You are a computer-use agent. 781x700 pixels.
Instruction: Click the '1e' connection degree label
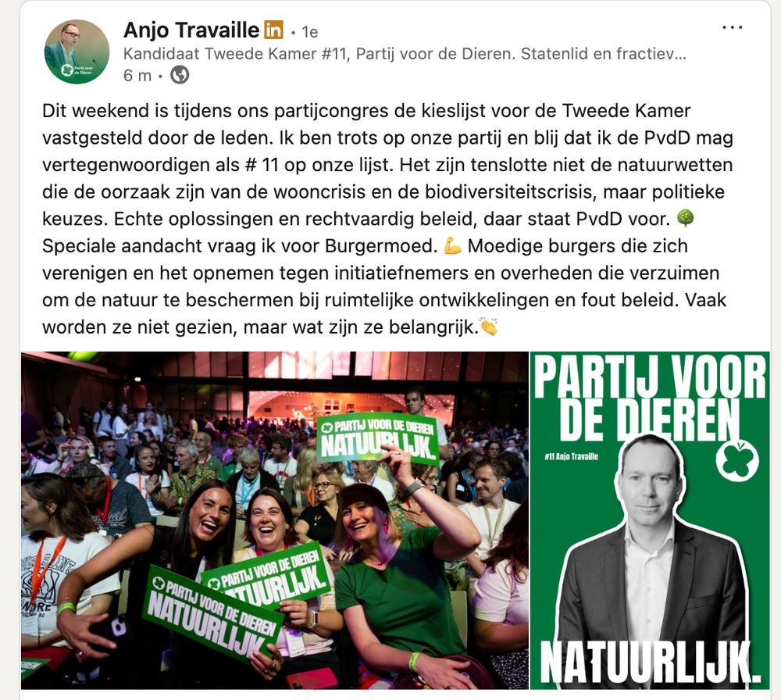pos(310,32)
